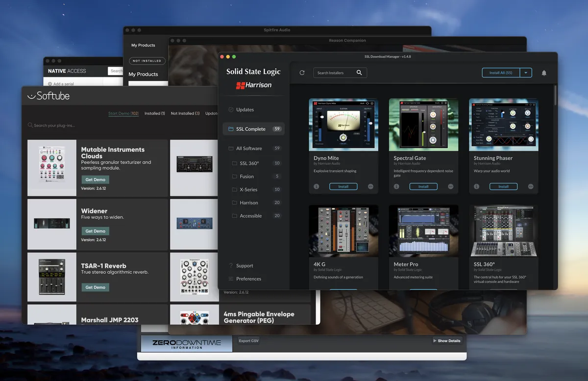Viewport: 588px width, 381px height.
Task: Select the Harrison folder in sidebar
Action: [x=249, y=203]
